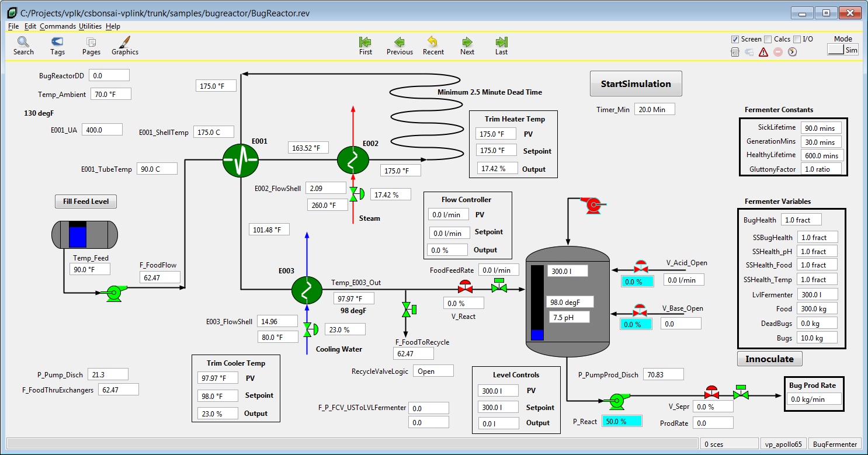The image size is (868, 455).
Task: Open the File menu
Action: pos(13,26)
